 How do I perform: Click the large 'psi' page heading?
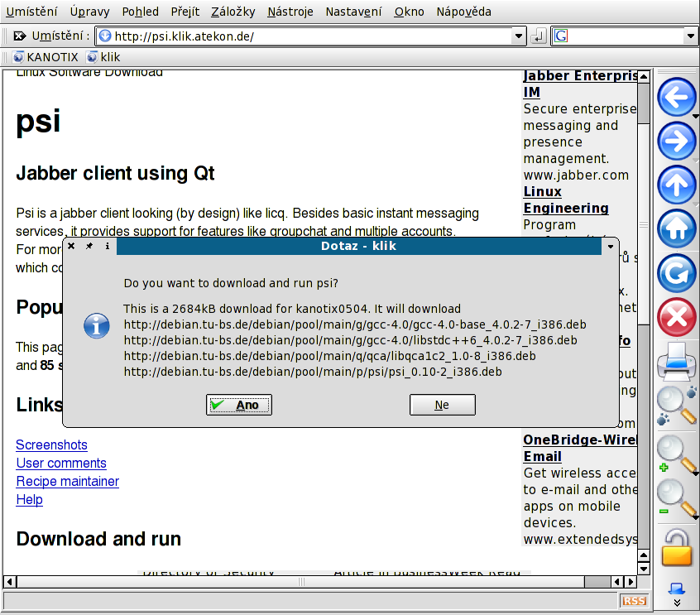tap(38, 122)
